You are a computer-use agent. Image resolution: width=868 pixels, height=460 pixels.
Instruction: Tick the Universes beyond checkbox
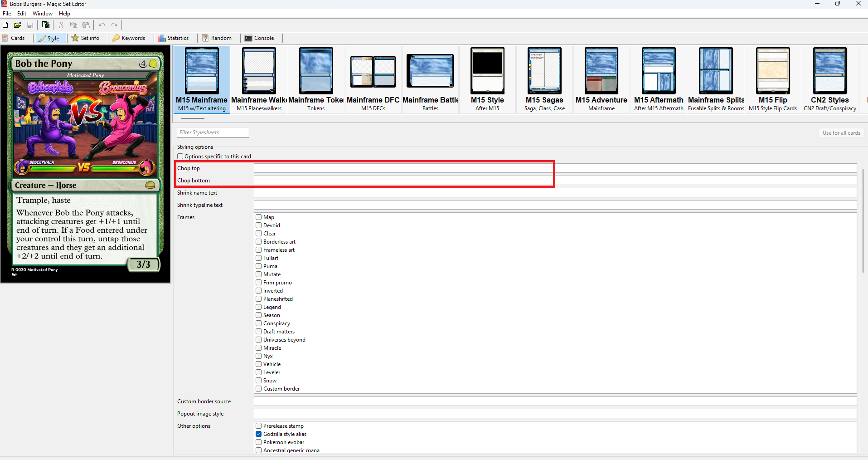point(259,340)
